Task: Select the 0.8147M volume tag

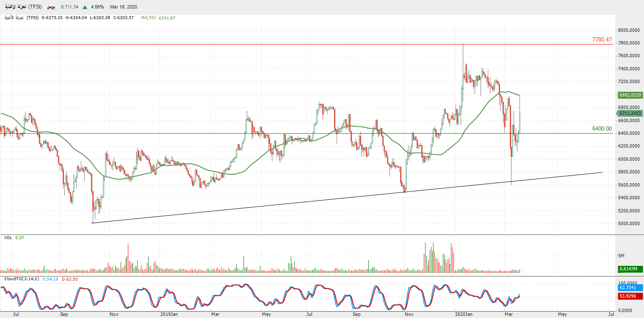Action: (x=631, y=269)
